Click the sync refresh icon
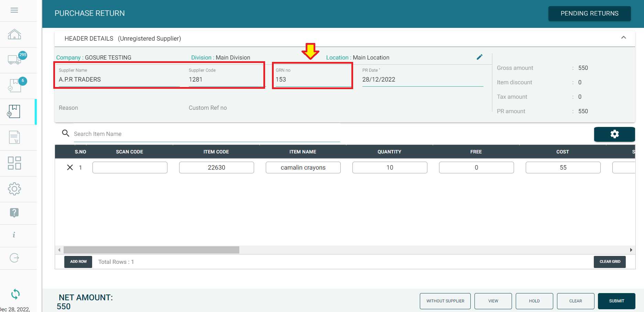 tap(15, 294)
